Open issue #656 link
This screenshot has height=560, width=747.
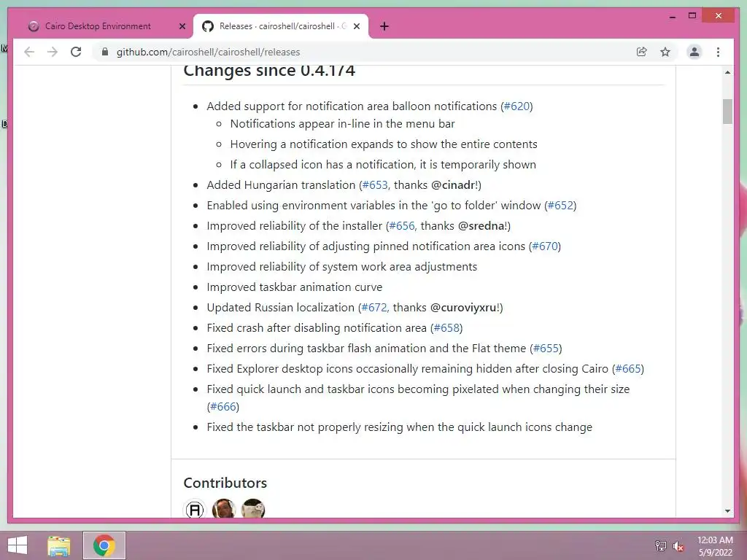tap(402, 226)
